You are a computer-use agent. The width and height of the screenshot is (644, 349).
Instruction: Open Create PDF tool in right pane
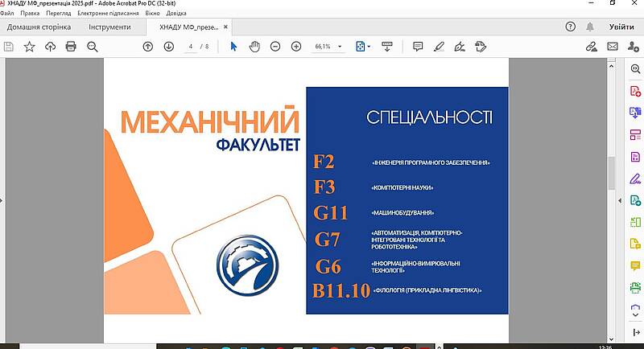tap(635, 91)
